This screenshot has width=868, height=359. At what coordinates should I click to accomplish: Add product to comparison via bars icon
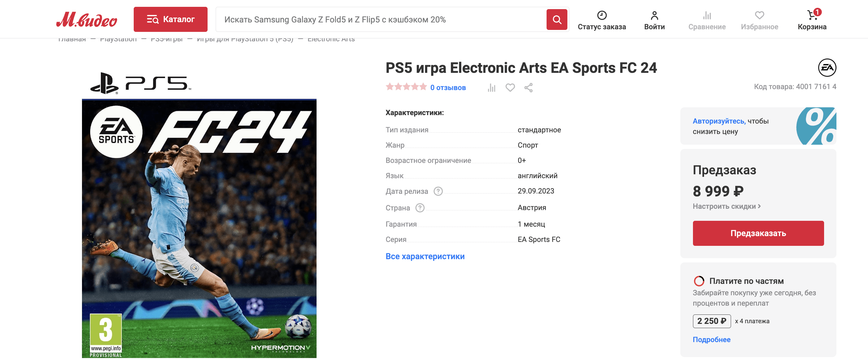[x=492, y=88]
